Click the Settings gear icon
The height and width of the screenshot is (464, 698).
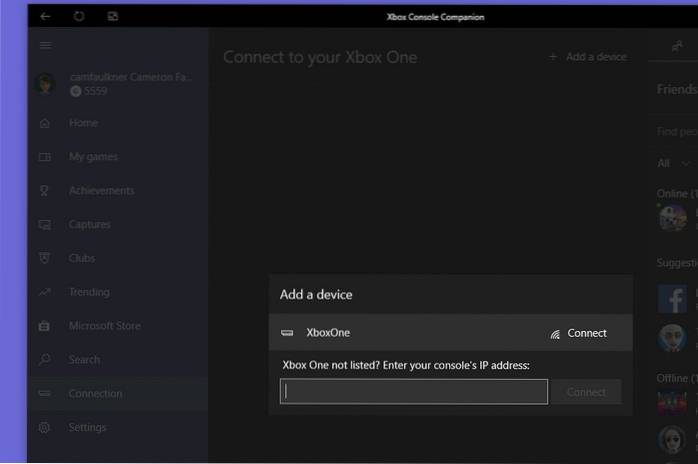(45, 428)
